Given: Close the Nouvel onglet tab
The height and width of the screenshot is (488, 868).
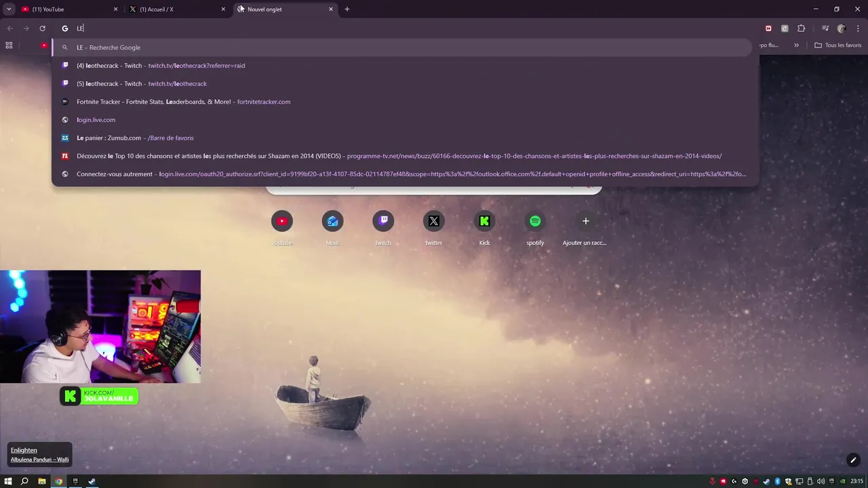Looking at the screenshot, I should [331, 9].
